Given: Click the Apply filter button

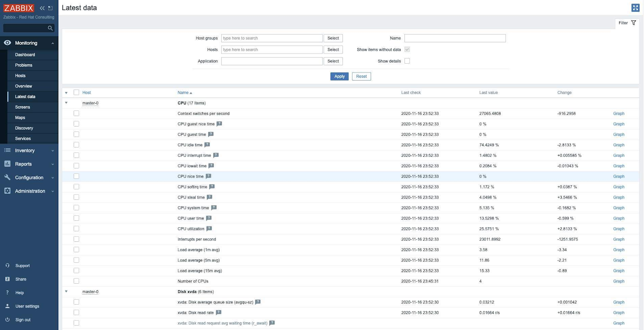Looking at the screenshot, I should click(x=339, y=77).
